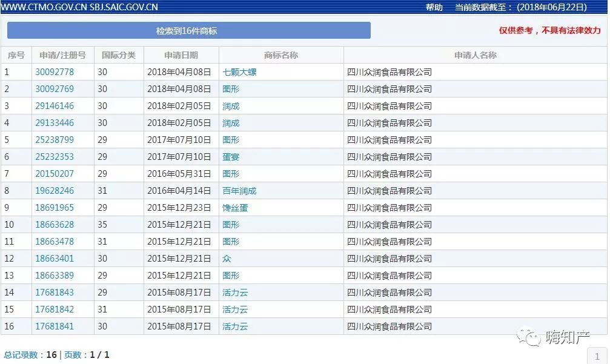Open registration number 18691965

tap(55, 208)
